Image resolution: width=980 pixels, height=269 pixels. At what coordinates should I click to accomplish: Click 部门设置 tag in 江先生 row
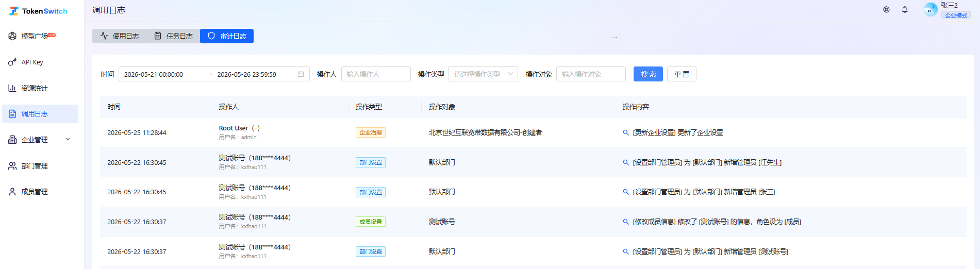[x=371, y=162]
